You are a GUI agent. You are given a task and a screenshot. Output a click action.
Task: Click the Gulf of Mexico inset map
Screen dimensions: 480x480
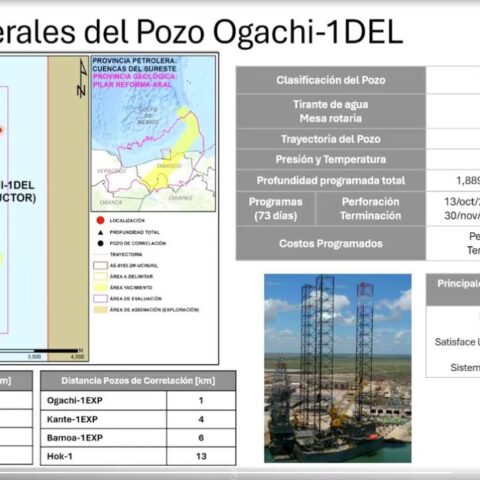(x=153, y=133)
